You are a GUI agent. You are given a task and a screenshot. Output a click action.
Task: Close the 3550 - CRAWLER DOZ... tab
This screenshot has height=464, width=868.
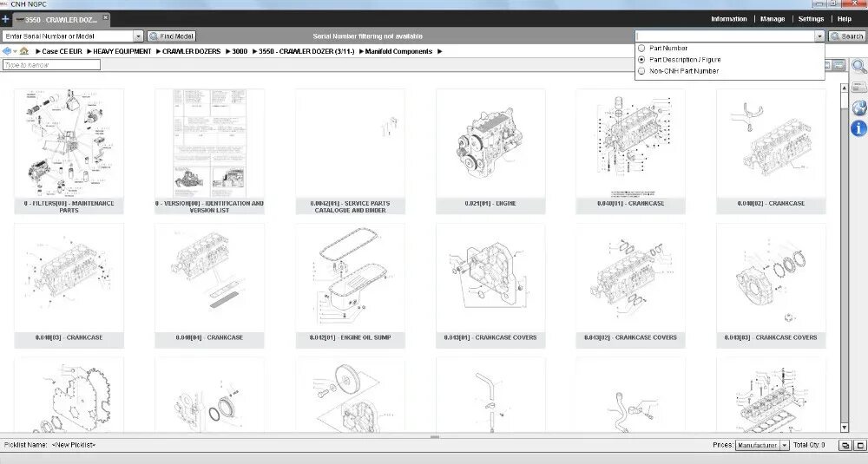pos(105,17)
